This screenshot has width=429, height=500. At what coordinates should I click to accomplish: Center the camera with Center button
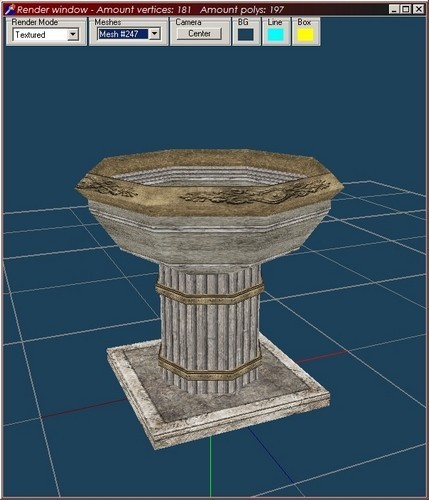click(x=199, y=34)
